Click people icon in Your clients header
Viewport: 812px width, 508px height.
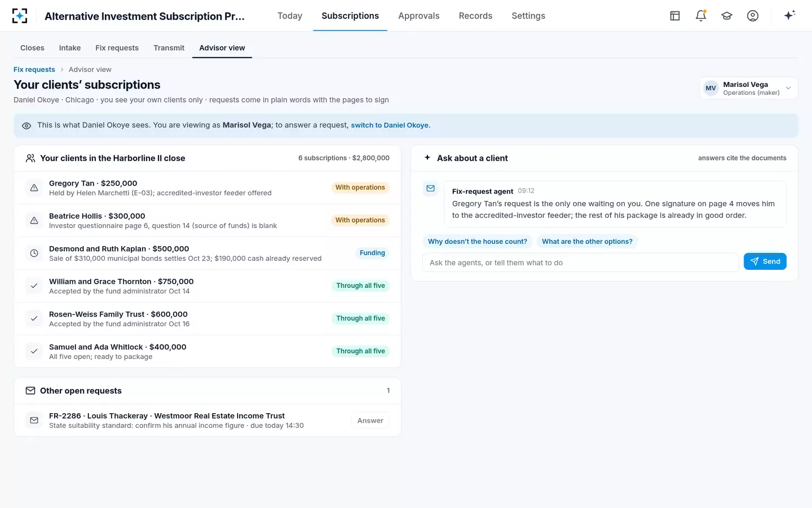click(x=30, y=158)
